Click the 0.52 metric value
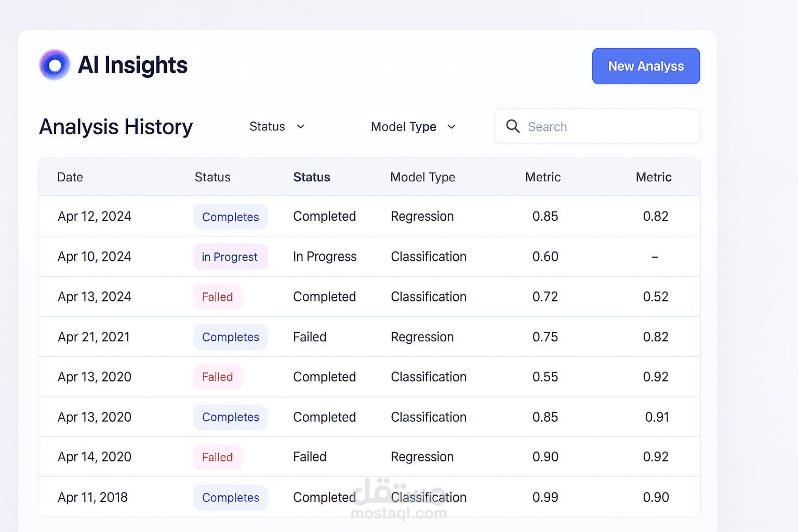This screenshot has height=532, width=798. coord(656,297)
